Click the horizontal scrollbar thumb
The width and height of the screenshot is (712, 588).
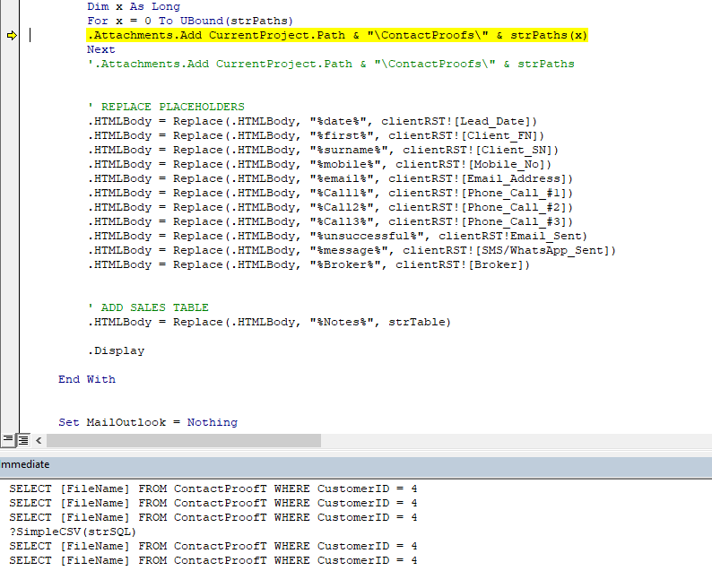tap(184, 440)
